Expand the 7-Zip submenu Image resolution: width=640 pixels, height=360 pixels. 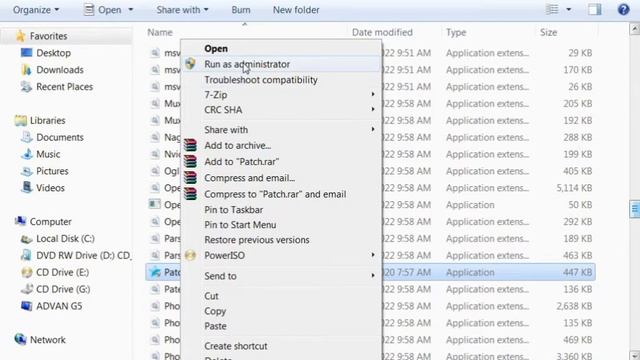tap(281, 95)
